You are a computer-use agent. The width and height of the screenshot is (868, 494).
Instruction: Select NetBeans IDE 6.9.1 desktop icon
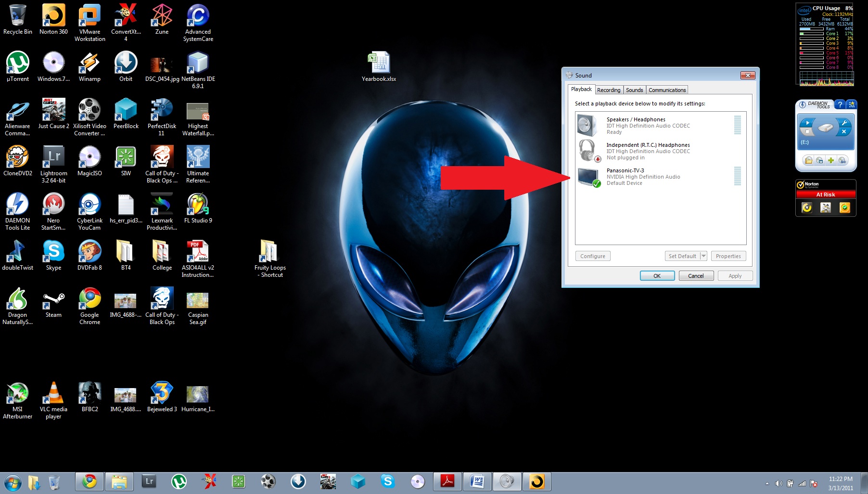(198, 70)
